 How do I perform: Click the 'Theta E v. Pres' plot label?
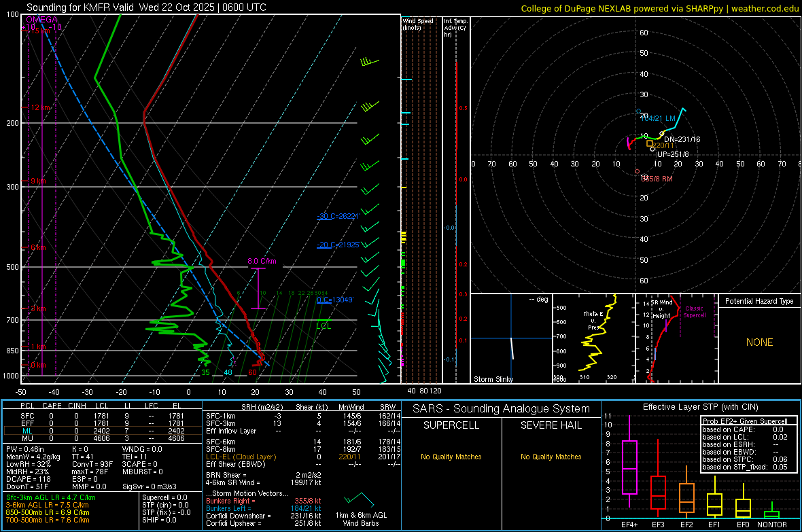point(593,320)
